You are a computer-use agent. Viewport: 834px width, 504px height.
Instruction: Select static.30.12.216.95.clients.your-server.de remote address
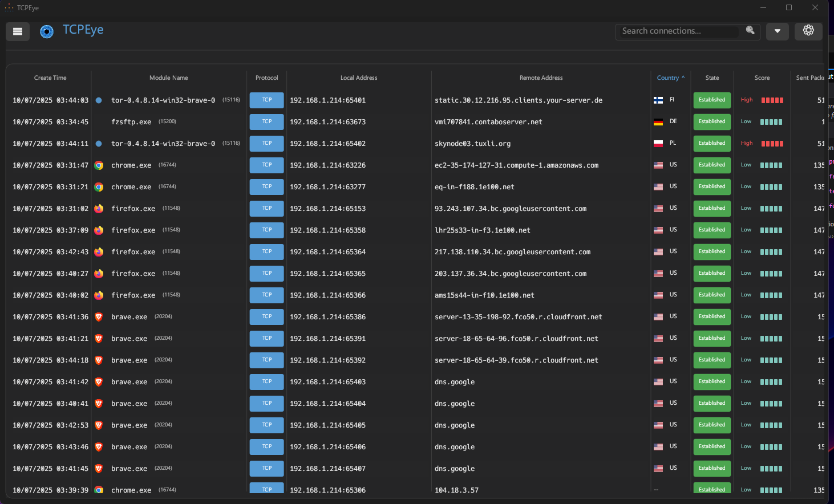click(x=519, y=100)
